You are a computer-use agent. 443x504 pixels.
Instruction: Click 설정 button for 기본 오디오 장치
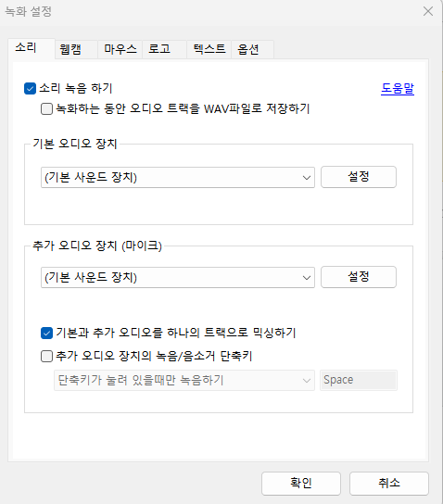click(359, 177)
